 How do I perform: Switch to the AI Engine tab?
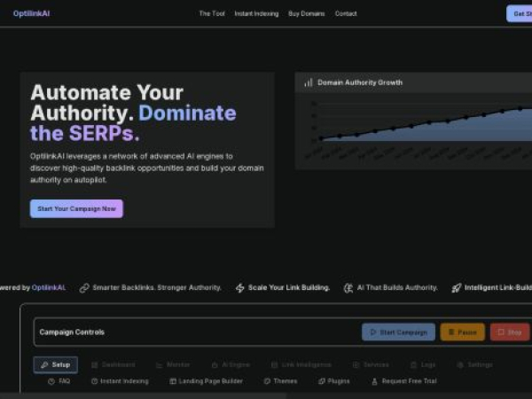coord(231,364)
